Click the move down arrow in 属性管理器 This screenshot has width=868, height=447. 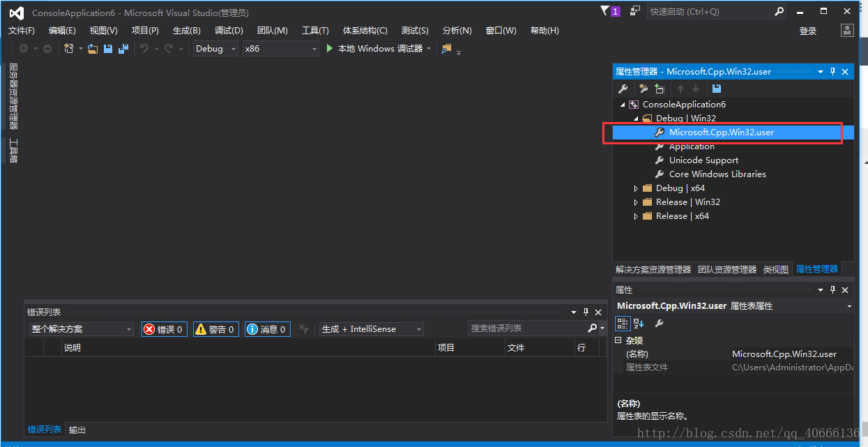pos(696,89)
